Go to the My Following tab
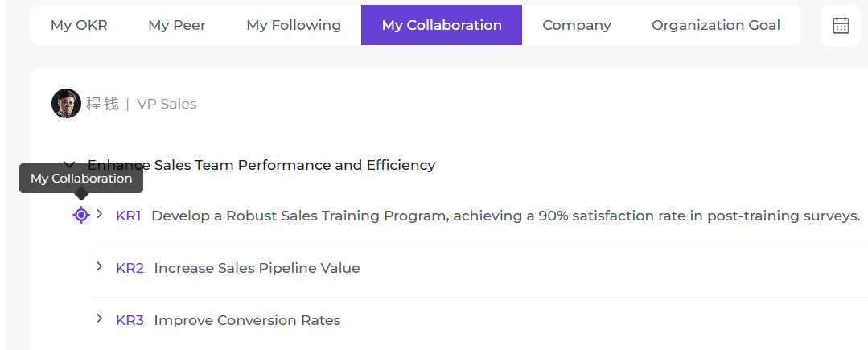 tap(294, 25)
